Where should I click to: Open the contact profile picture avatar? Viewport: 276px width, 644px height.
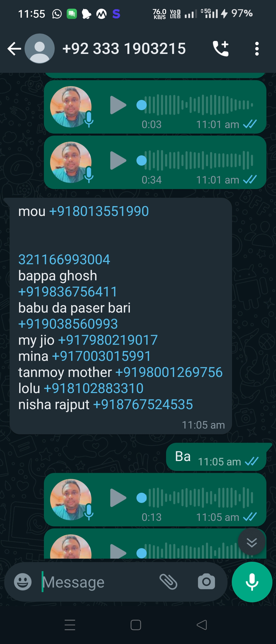[x=40, y=49]
